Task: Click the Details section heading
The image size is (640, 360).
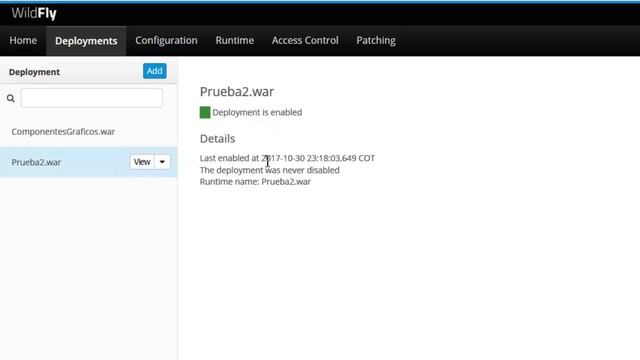Action: 217,139
